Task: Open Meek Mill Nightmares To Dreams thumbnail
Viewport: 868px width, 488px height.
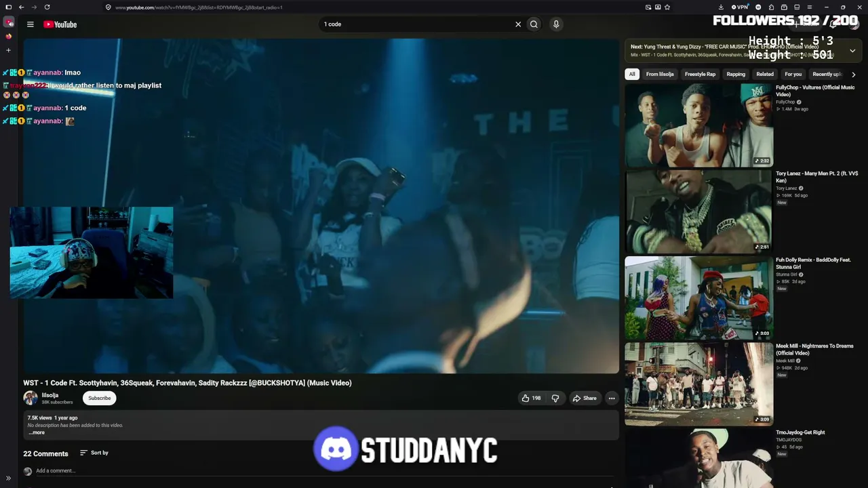Action: pos(698,384)
